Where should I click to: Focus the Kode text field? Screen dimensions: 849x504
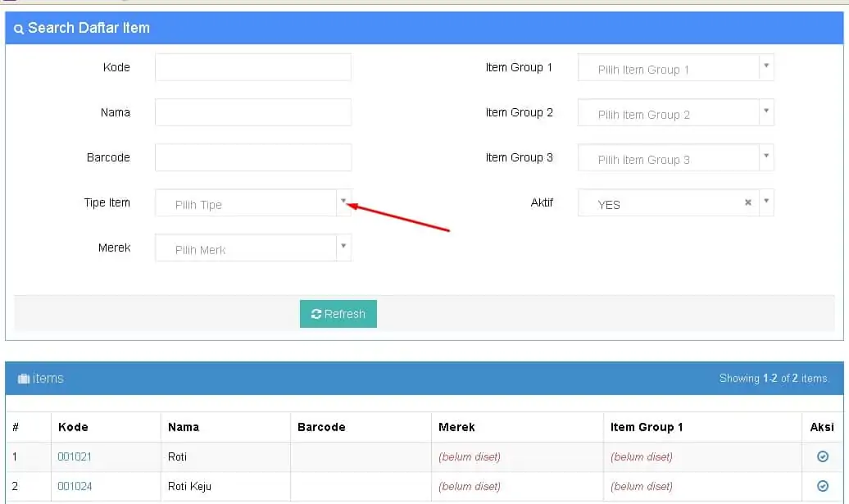click(x=252, y=67)
